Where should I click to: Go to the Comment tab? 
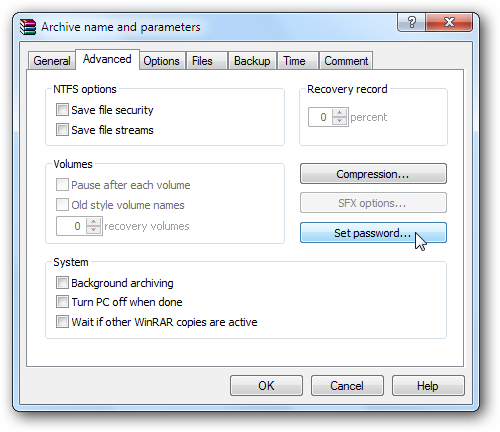[x=346, y=61]
